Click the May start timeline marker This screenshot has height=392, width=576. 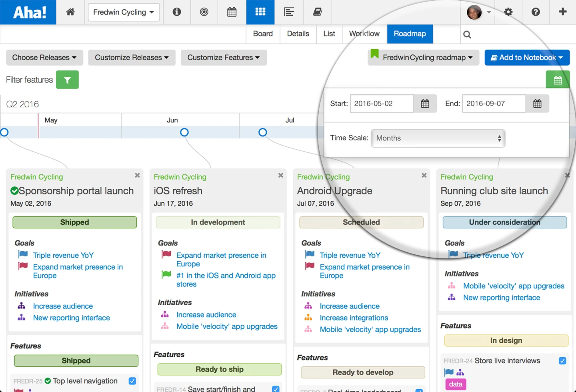4,132
